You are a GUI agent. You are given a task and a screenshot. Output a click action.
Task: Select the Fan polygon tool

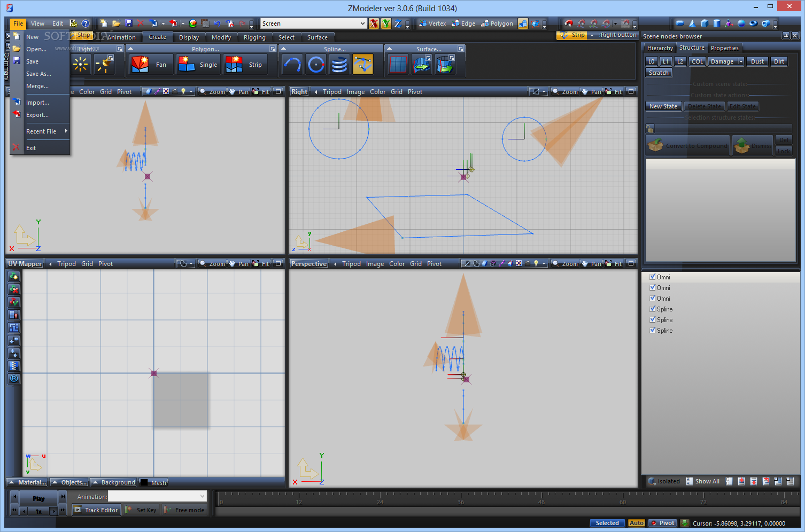click(x=151, y=65)
